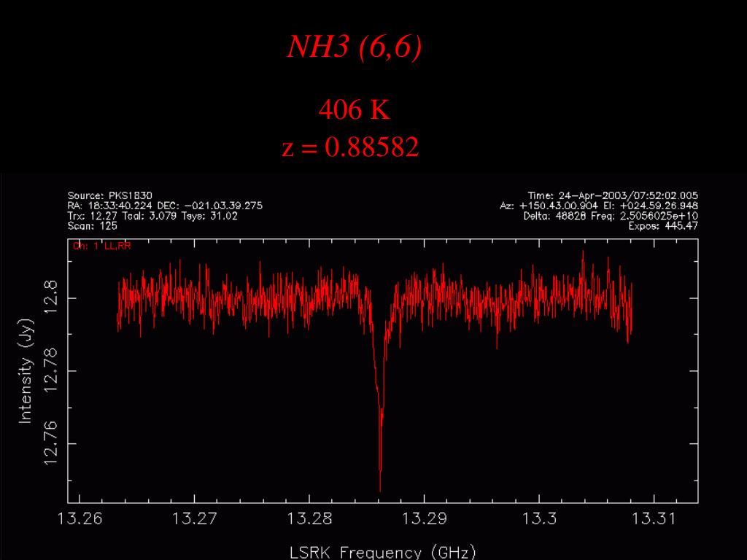Click the 'Tcal: 3.079' header value
Screen dimensions: 747x560
(x=149, y=216)
